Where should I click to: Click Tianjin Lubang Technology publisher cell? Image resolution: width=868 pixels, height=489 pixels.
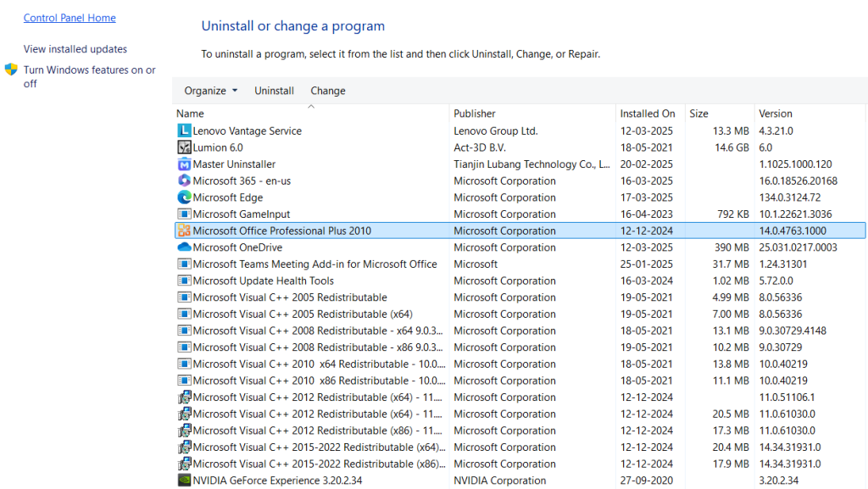click(532, 164)
